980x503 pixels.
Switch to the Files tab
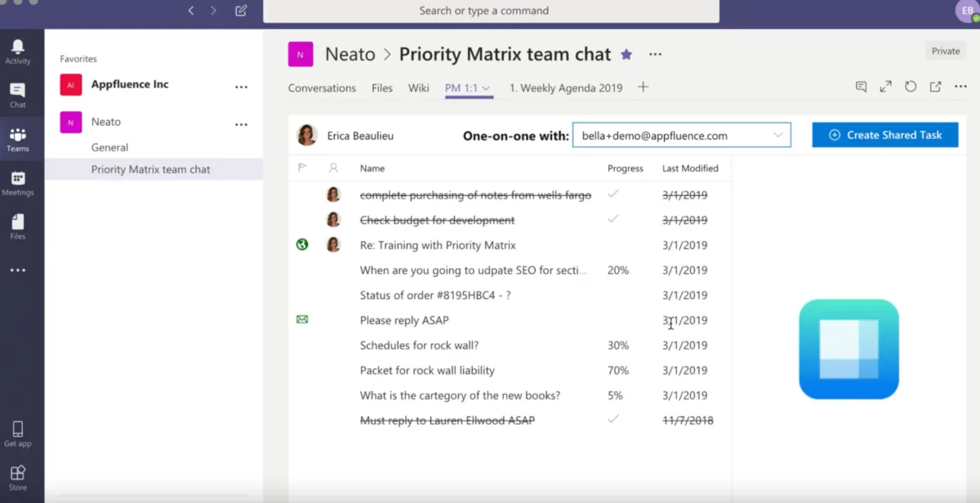click(x=382, y=88)
